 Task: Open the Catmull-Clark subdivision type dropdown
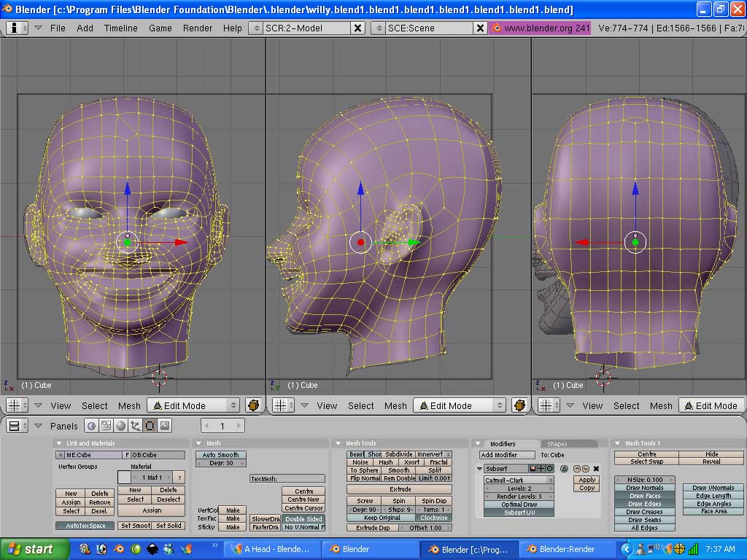[x=519, y=480]
